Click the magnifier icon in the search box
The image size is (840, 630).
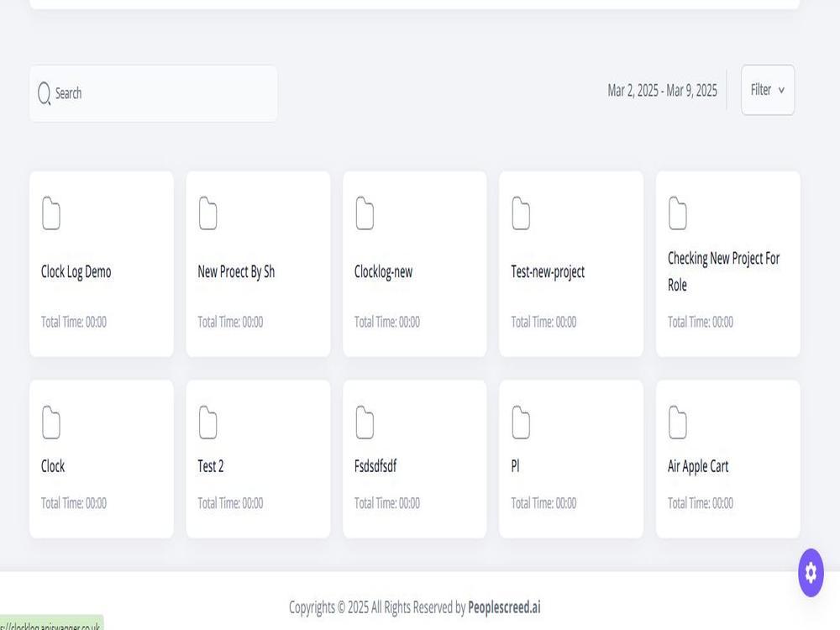pyautogui.click(x=44, y=93)
